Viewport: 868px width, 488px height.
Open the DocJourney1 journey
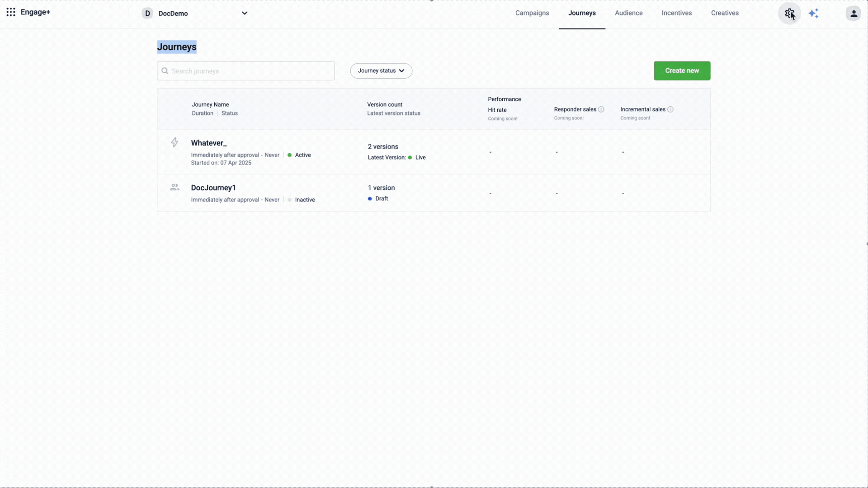[213, 188]
